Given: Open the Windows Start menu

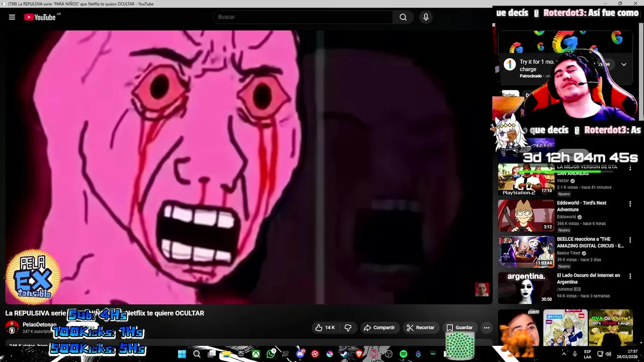Looking at the screenshot, I should 182,354.
